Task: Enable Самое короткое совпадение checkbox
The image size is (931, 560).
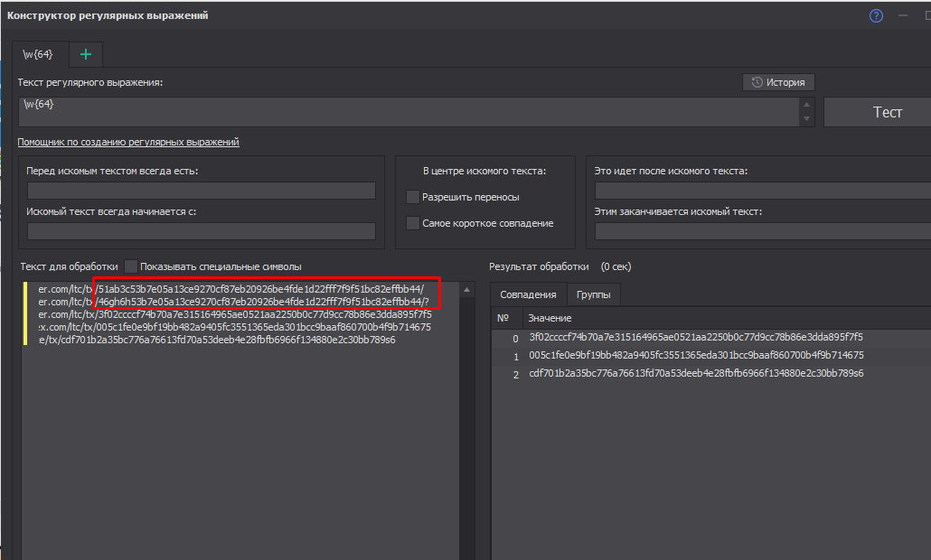Action: point(413,223)
